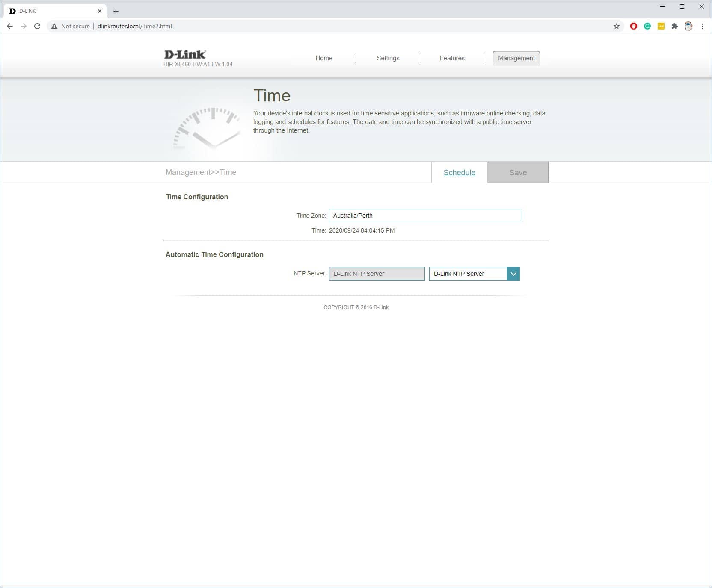Screen dimensions: 712x588
Task: Open the Chrome profile avatar
Action: tap(688, 26)
